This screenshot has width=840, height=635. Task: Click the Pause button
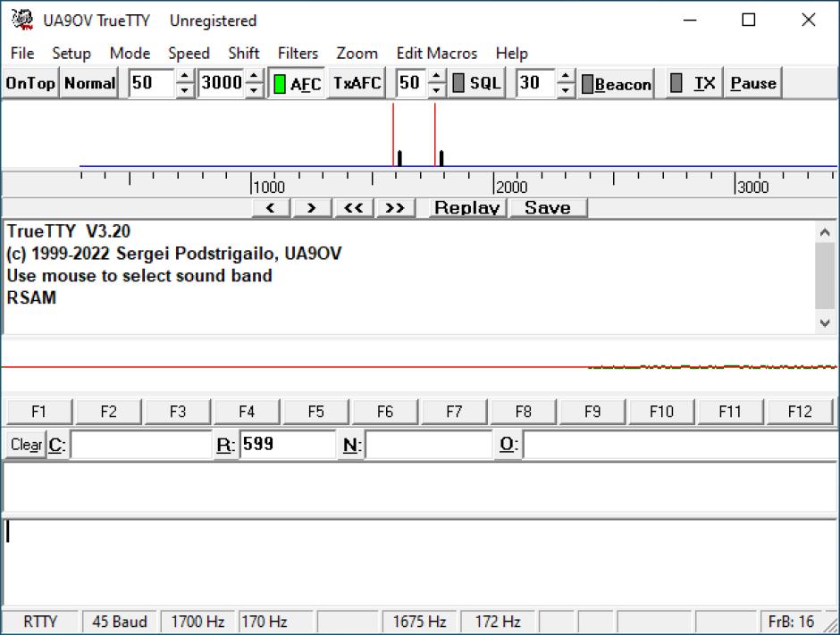(x=753, y=83)
